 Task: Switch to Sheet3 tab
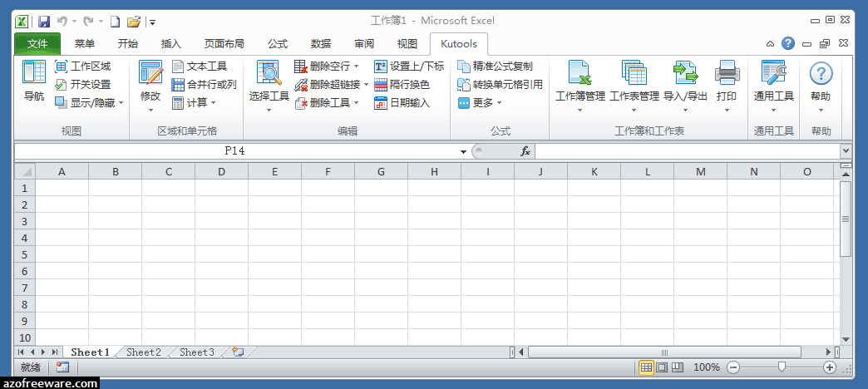click(197, 352)
